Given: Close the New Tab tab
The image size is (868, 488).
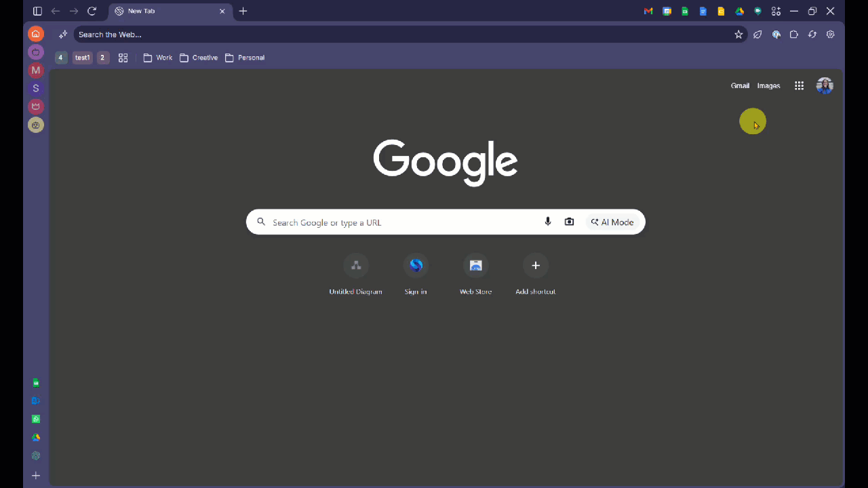Looking at the screenshot, I should click(222, 11).
